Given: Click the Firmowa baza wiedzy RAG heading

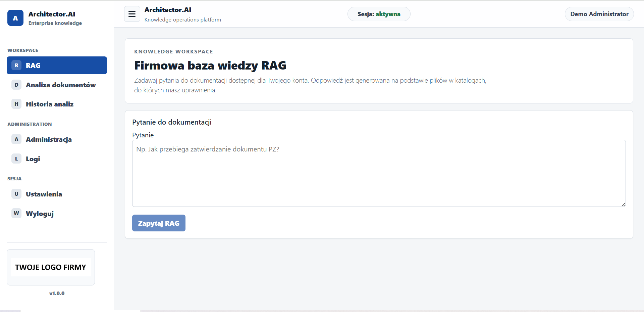Looking at the screenshot, I should (x=210, y=65).
